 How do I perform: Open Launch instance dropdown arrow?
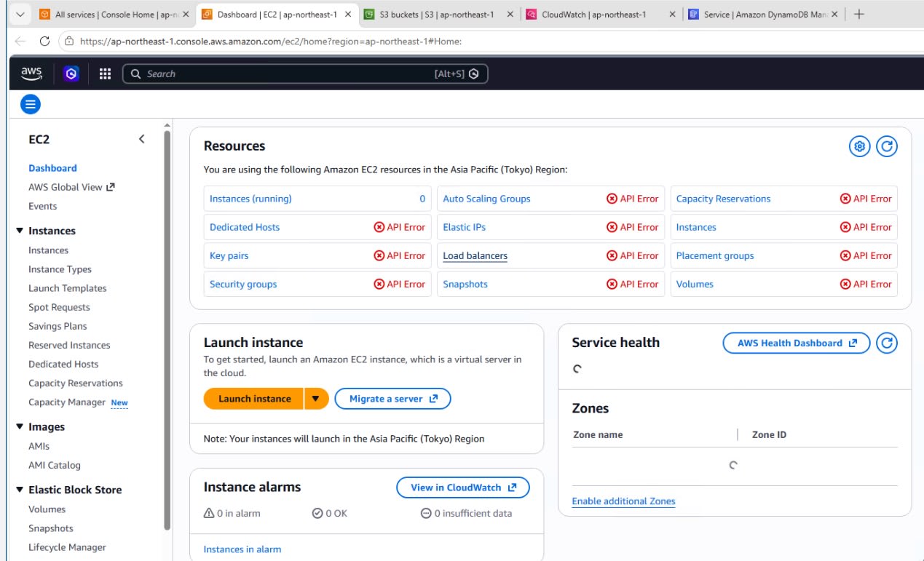point(316,399)
